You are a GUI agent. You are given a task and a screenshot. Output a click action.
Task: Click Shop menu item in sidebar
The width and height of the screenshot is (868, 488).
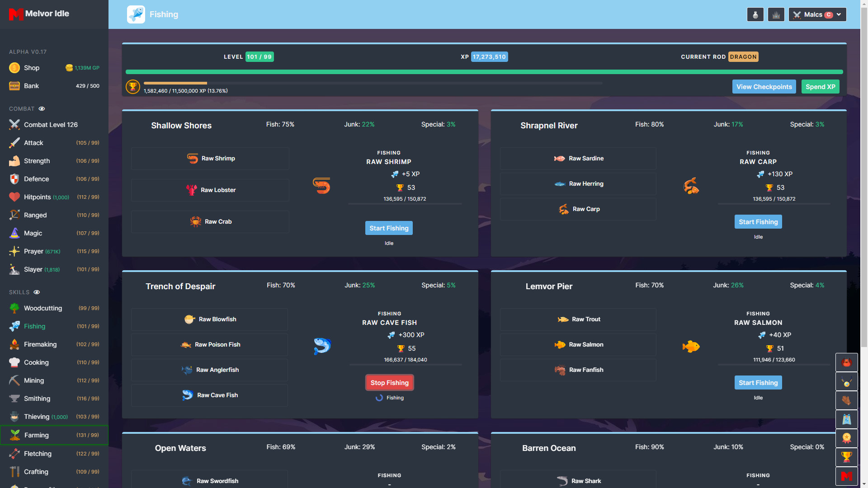click(32, 67)
